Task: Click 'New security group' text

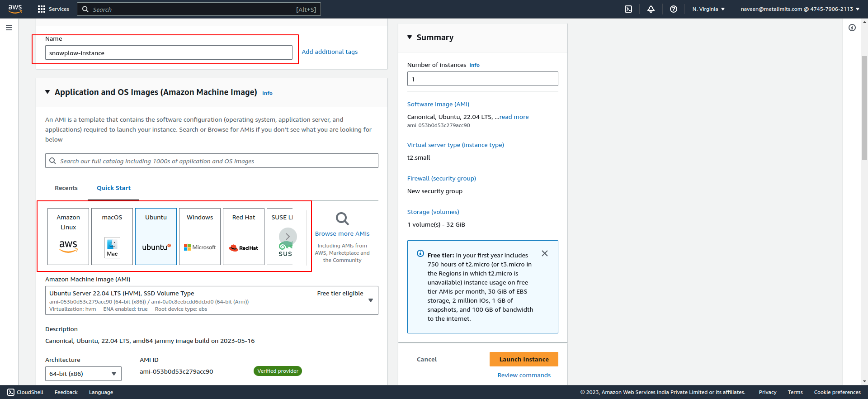Action: (434, 191)
